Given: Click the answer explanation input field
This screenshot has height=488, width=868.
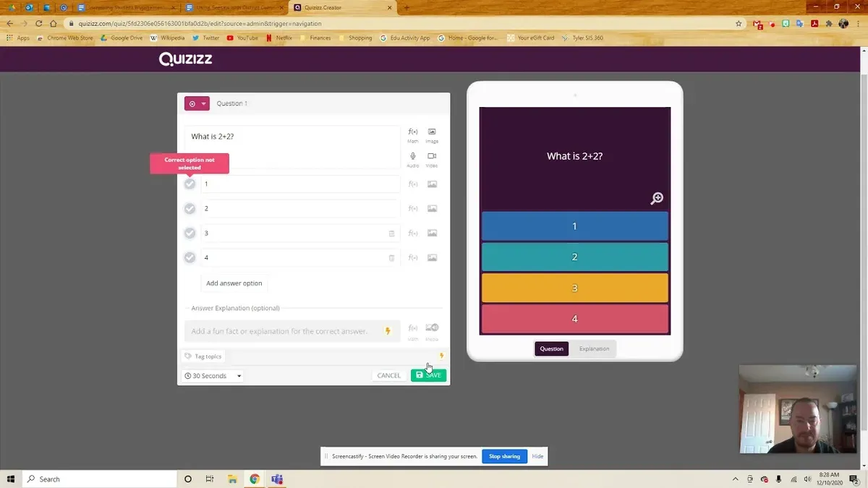Looking at the screenshot, I should [292, 331].
